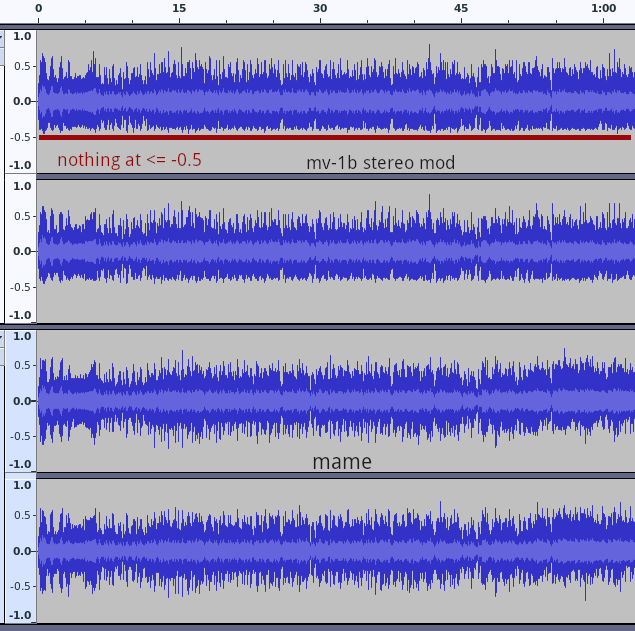Click the 45 second mark on the timeline ruler
The width and height of the screenshot is (635, 631).
tap(461, 9)
